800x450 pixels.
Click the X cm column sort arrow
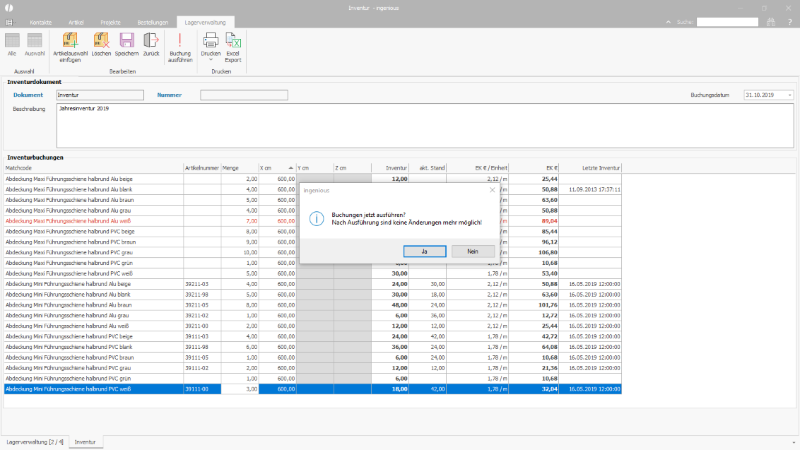pos(291,168)
